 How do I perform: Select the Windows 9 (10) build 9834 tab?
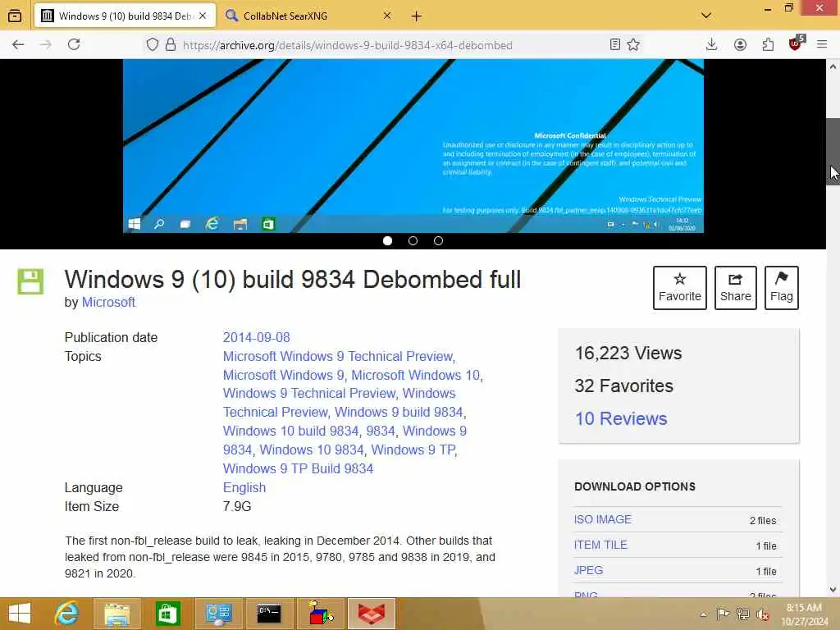point(126,16)
